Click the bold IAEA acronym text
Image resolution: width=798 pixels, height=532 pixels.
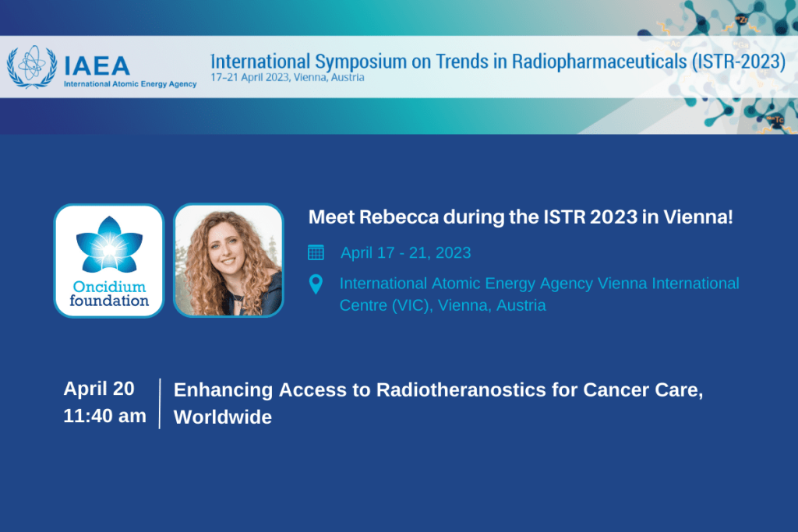click(x=97, y=64)
